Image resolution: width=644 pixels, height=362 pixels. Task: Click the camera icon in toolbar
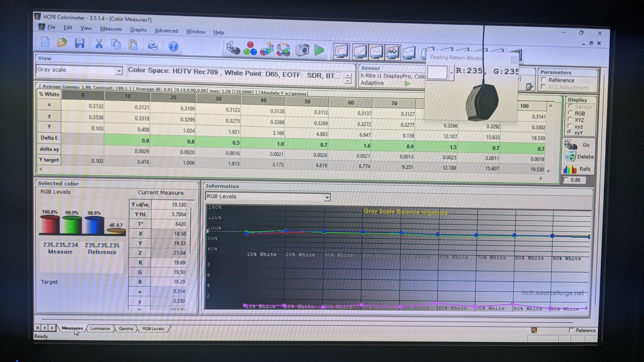click(302, 50)
